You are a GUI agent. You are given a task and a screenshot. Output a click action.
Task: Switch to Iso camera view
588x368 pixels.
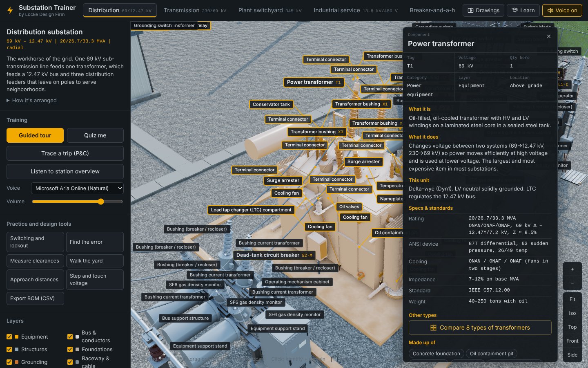click(x=572, y=313)
